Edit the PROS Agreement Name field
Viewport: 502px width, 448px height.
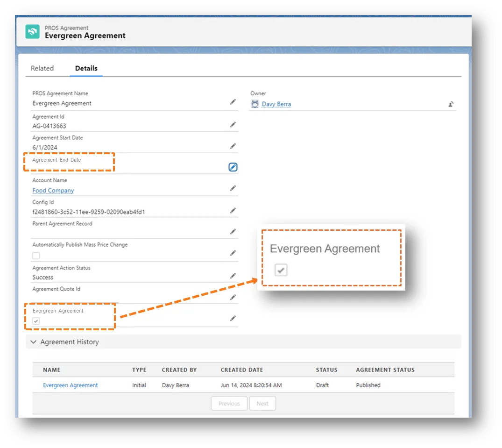pyautogui.click(x=233, y=102)
